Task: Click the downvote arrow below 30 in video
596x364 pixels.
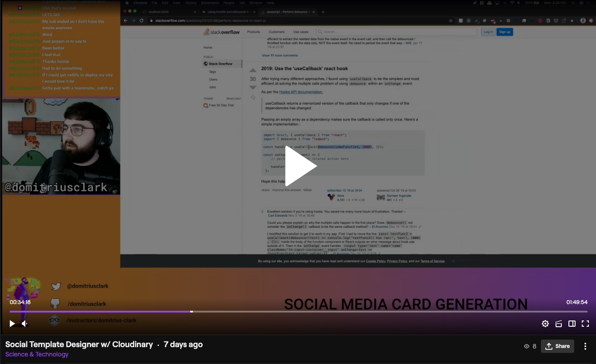Action: [x=253, y=87]
